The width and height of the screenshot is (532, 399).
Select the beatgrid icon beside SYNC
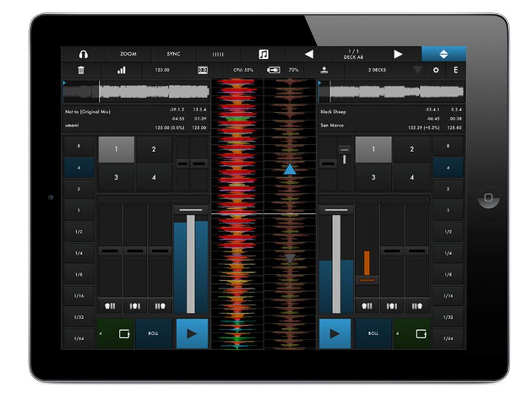pos(217,54)
